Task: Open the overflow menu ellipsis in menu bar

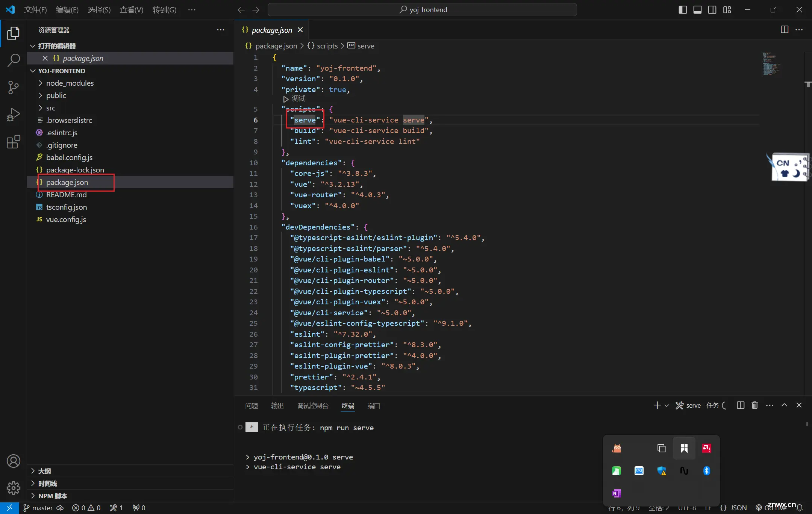Action: click(192, 10)
